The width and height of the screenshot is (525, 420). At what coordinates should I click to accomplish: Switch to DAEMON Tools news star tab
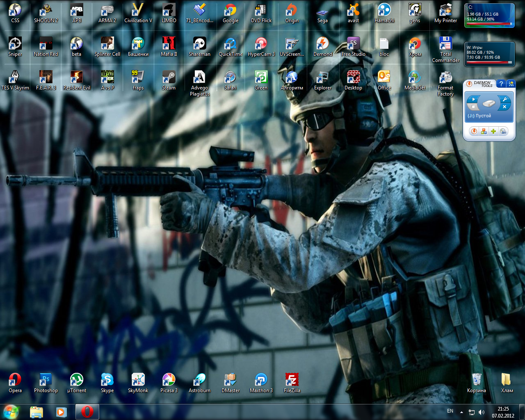[x=511, y=84]
